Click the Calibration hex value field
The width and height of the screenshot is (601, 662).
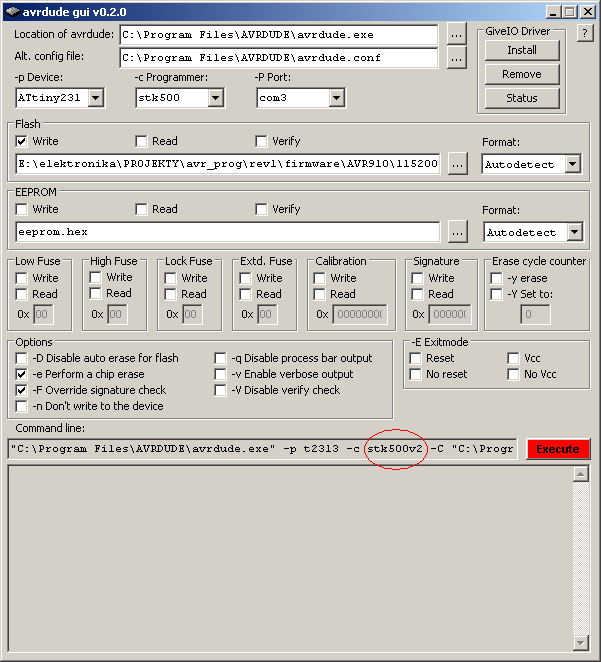tap(360, 315)
